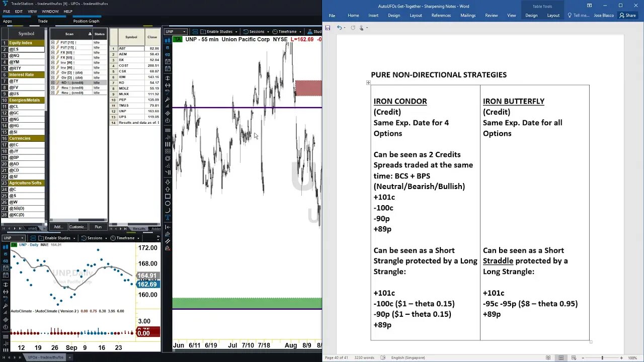
Task: Click the Share button in Word
Action: coord(628,15)
